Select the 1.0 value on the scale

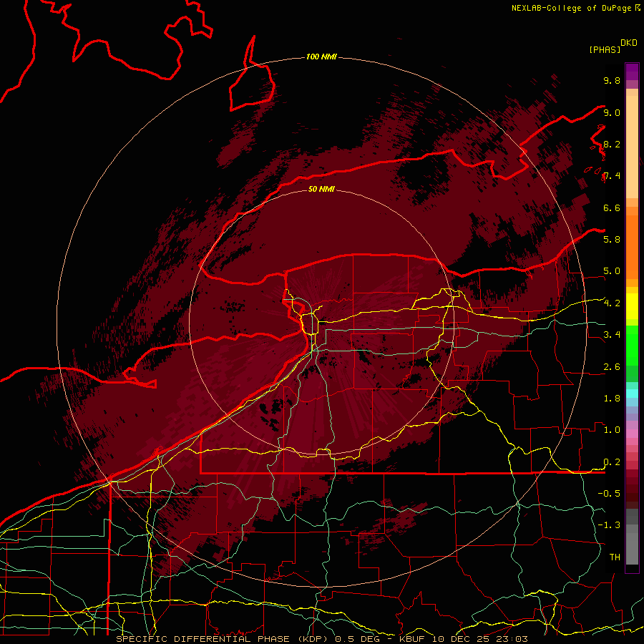click(612, 430)
